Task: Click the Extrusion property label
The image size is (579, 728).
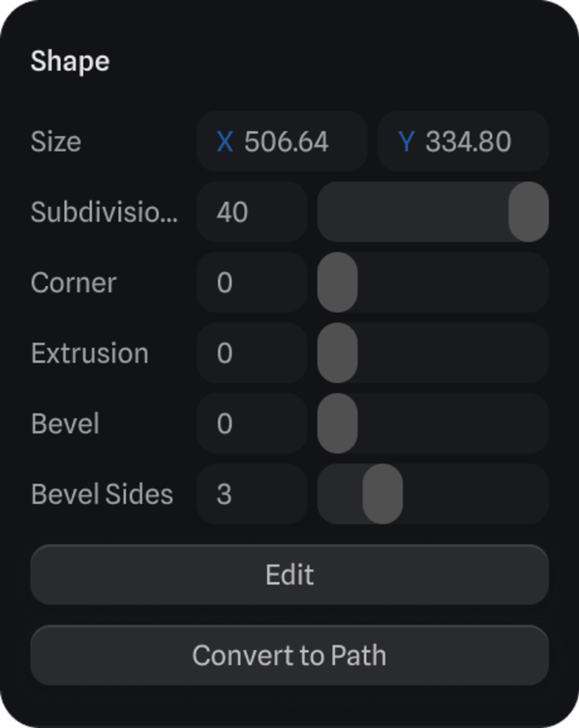Action: pos(90,353)
